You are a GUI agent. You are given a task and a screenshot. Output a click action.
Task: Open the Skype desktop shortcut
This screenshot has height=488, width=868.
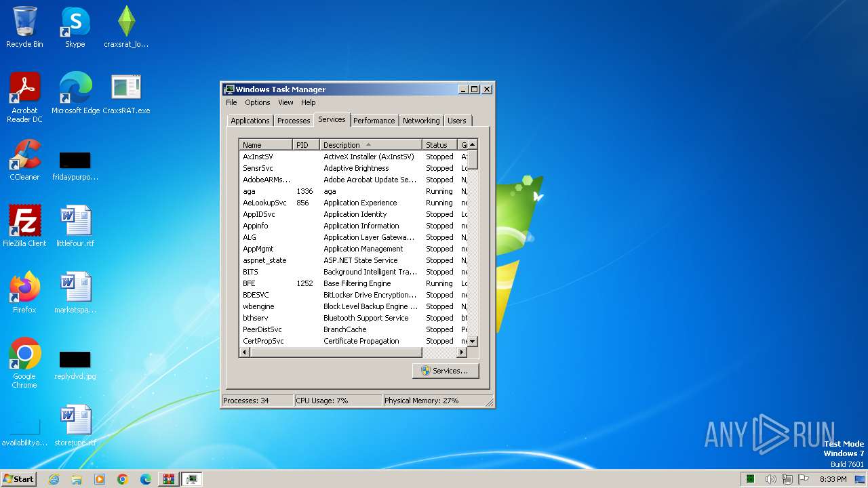[75, 27]
